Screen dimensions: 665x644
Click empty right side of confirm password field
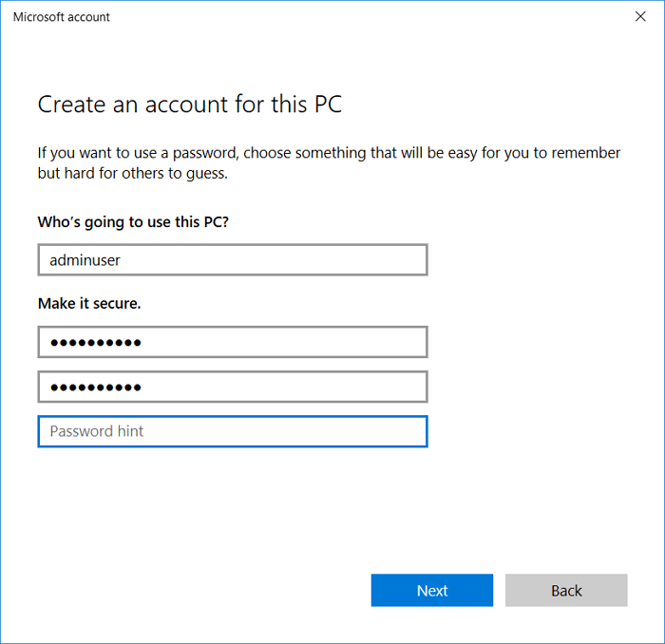click(361, 387)
